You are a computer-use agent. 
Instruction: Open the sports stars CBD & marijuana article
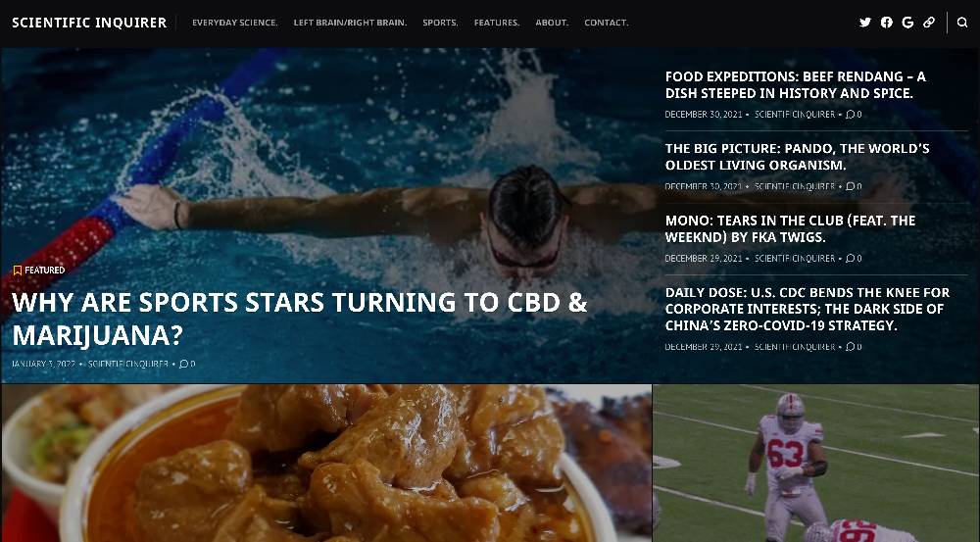299,319
